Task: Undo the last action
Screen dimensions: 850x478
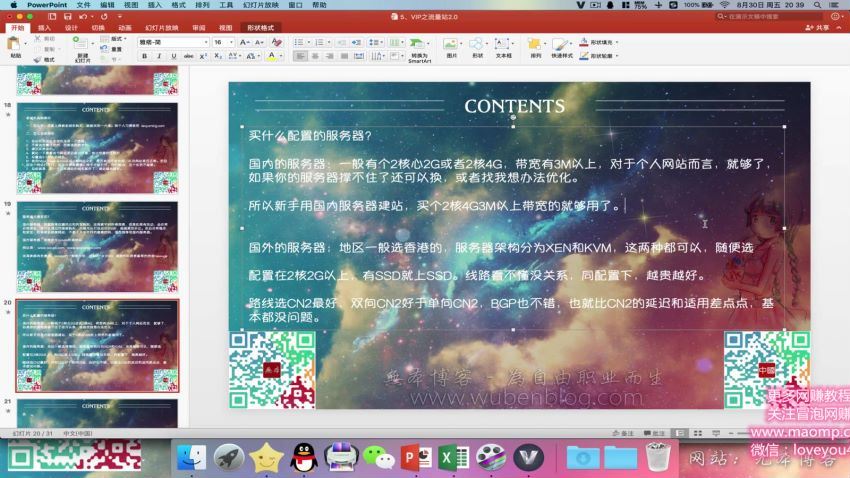Action: pos(83,17)
